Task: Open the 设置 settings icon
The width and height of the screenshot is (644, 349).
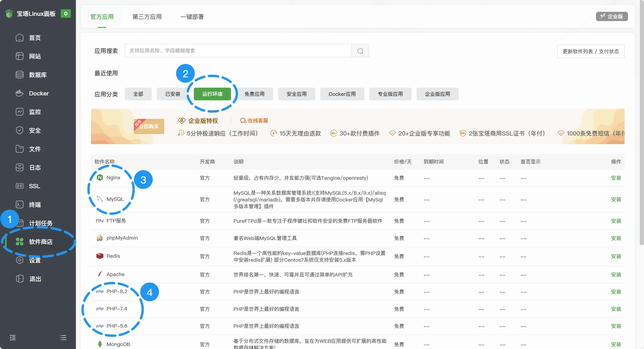Action: [x=20, y=260]
